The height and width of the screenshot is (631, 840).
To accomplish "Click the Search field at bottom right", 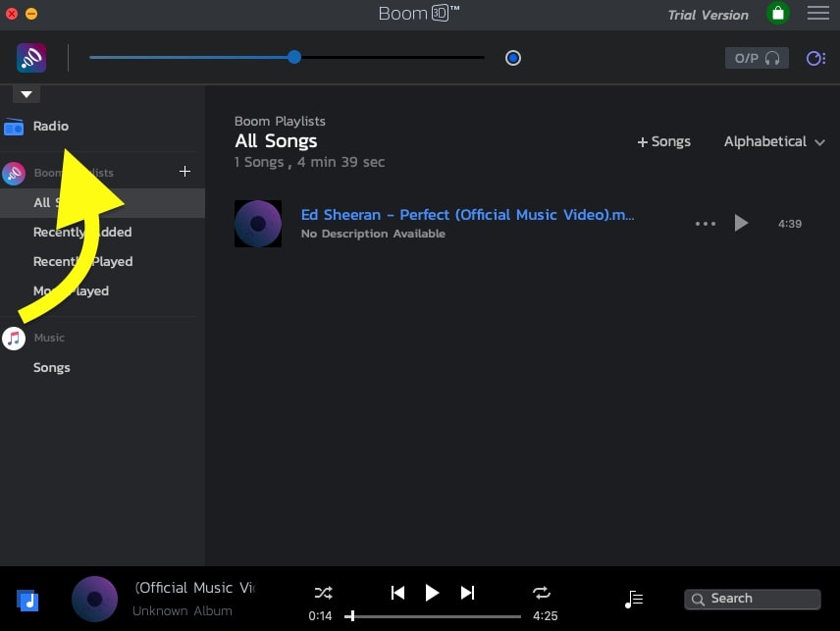I will 752,599.
